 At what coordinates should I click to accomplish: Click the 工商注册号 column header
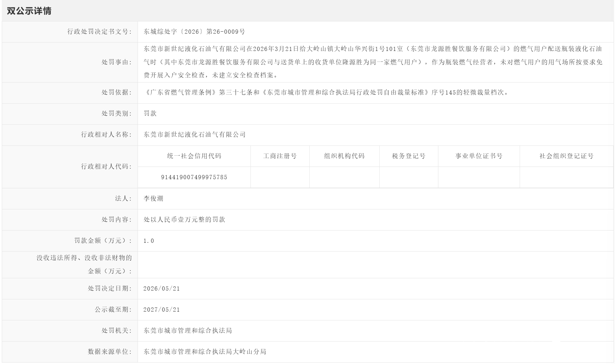[x=280, y=156]
